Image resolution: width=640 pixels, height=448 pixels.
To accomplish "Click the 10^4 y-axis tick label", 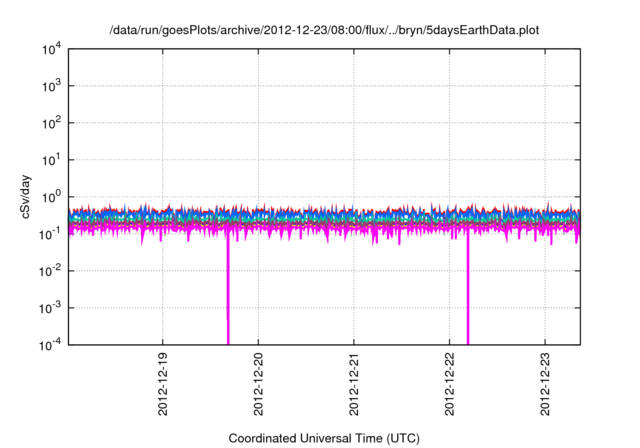I will point(51,50).
